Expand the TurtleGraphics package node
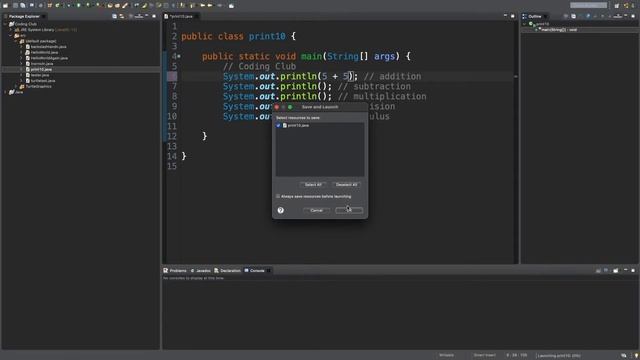The image size is (640, 360). coord(16,87)
